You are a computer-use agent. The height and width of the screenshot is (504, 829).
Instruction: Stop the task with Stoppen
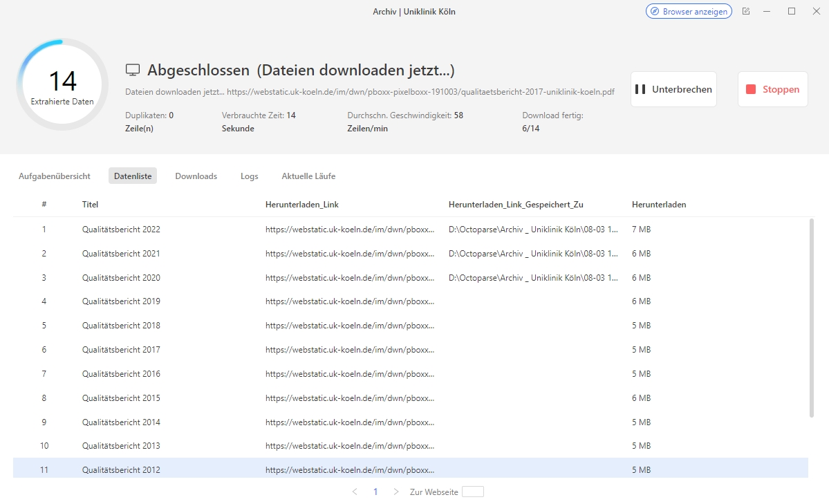coord(772,89)
